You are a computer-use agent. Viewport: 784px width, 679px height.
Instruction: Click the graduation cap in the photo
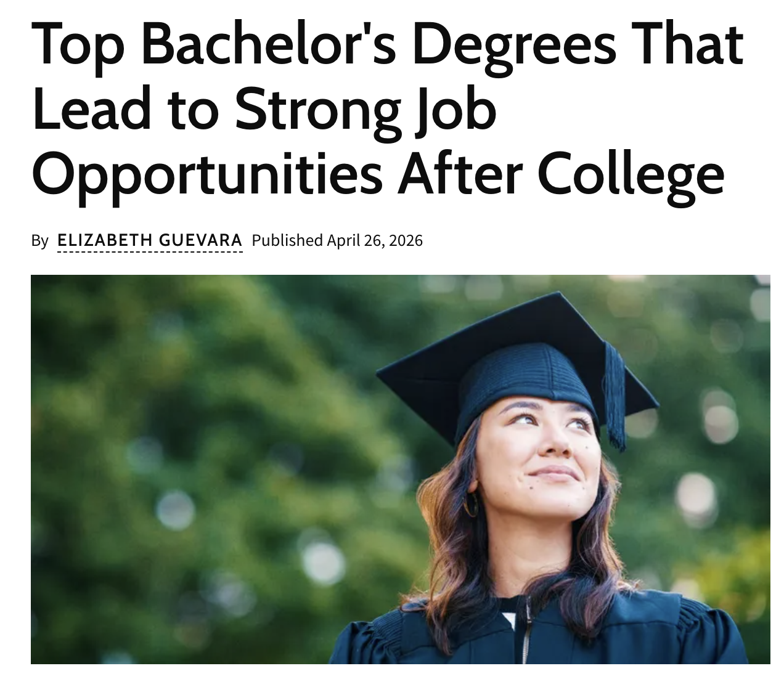[518, 370]
